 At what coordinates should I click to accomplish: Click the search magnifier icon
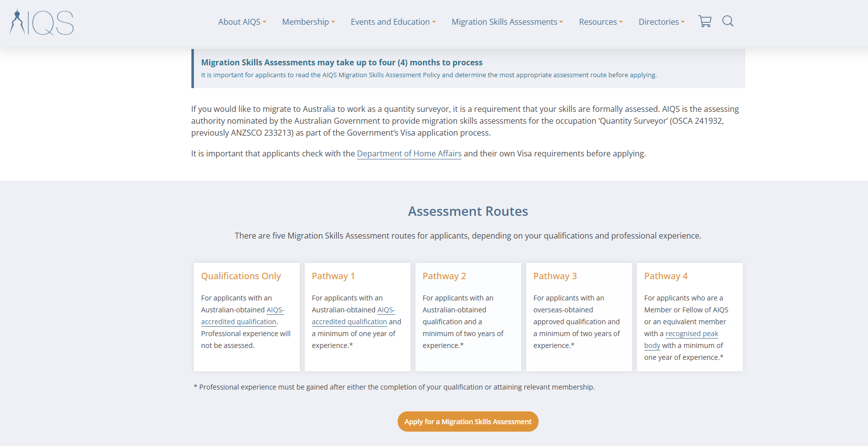(x=728, y=21)
